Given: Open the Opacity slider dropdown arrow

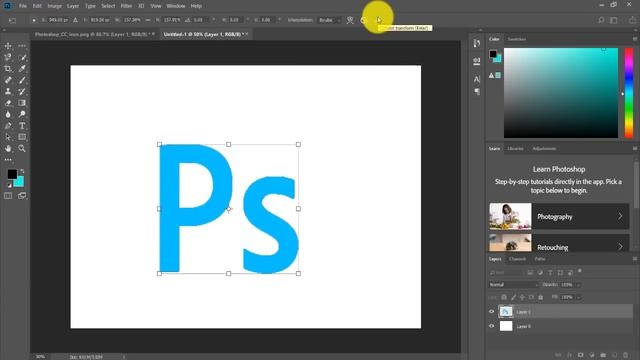Looking at the screenshot, I should pyautogui.click(x=578, y=285).
